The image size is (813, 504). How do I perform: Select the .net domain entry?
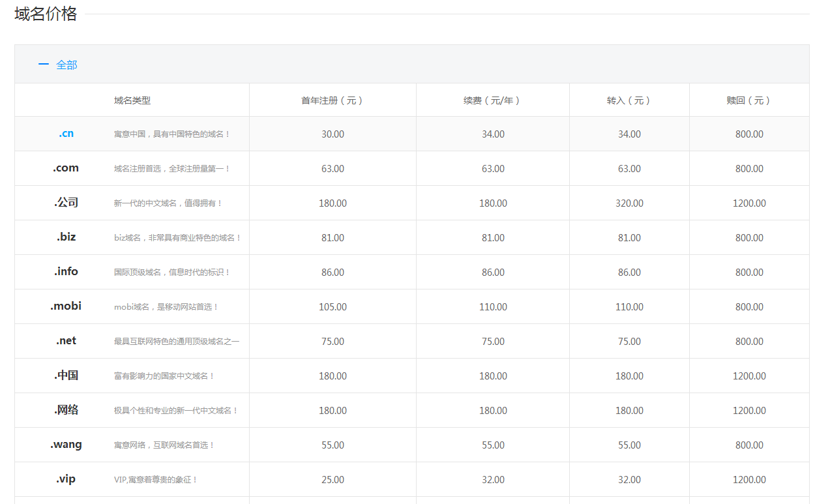[x=66, y=341]
